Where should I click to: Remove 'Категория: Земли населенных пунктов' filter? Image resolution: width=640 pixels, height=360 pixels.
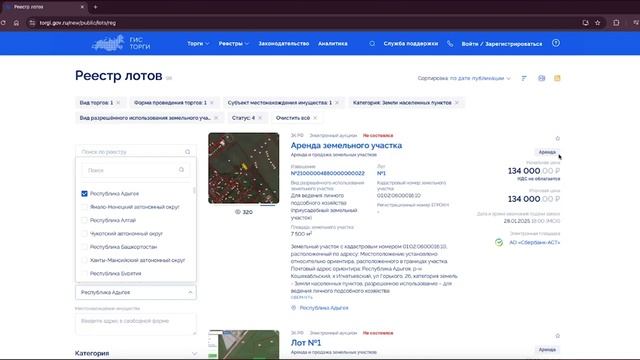(x=457, y=103)
